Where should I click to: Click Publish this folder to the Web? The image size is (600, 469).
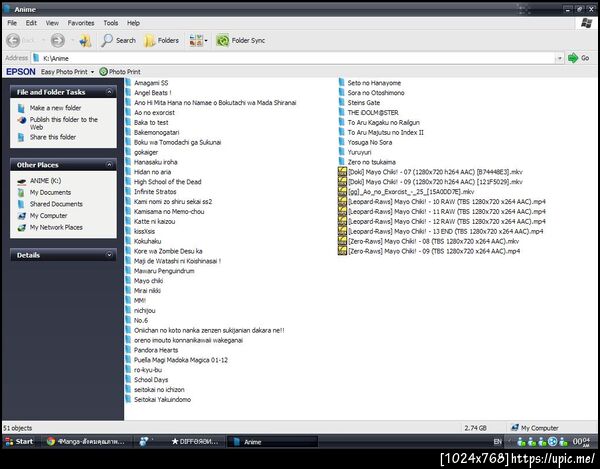point(64,123)
